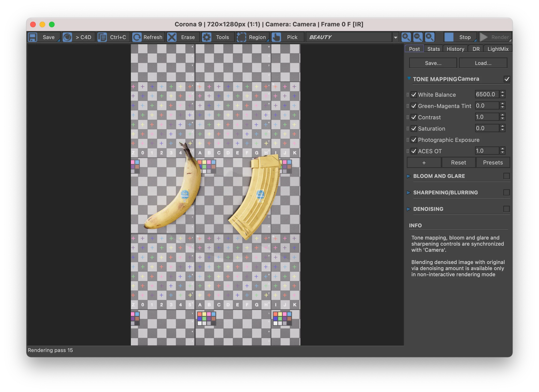Click the zoom in magnifier icon
Screen dimensions: 539x392
tap(406, 37)
